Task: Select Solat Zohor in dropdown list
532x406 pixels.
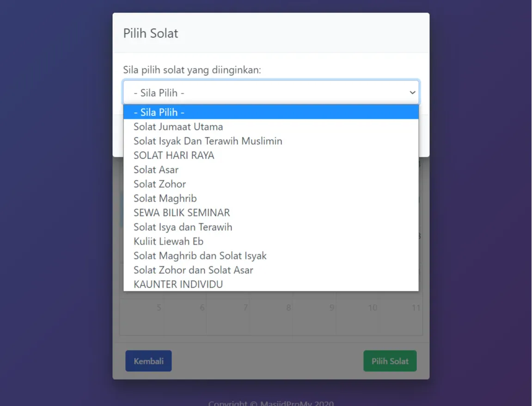Action: click(160, 184)
